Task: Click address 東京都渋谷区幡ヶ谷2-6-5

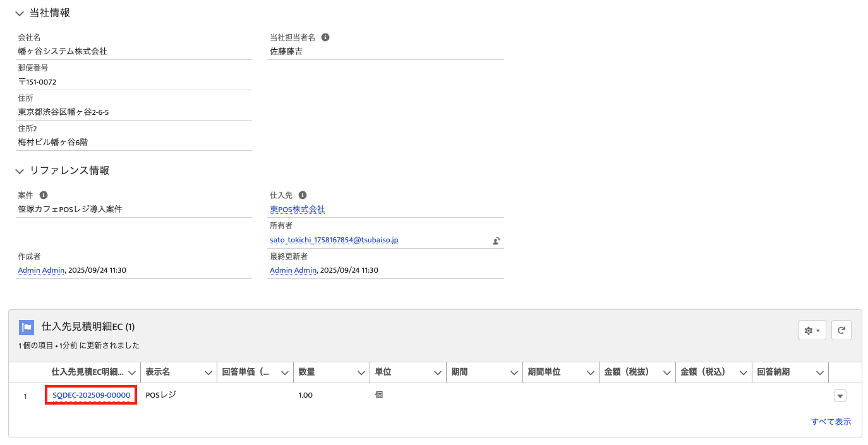Action: pos(64,112)
